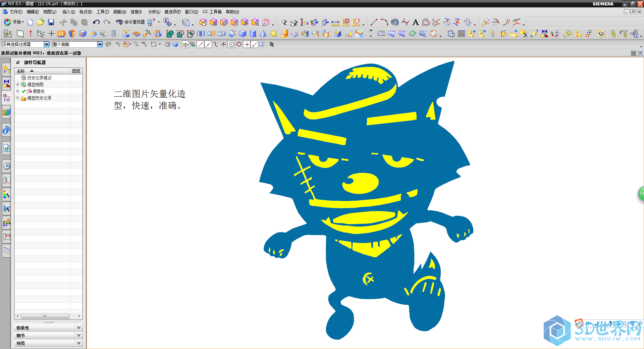Click the Redo arrow icon
The height and width of the screenshot is (349, 644).
point(107,22)
